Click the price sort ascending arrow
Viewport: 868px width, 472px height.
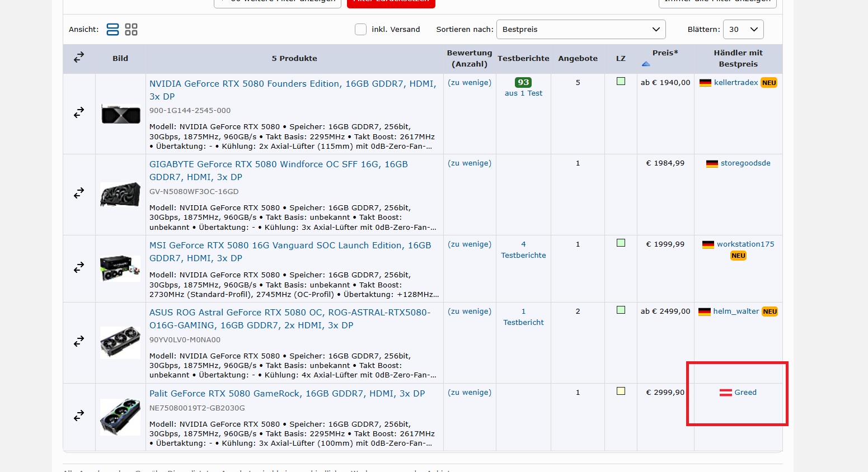tap(646, 64)
